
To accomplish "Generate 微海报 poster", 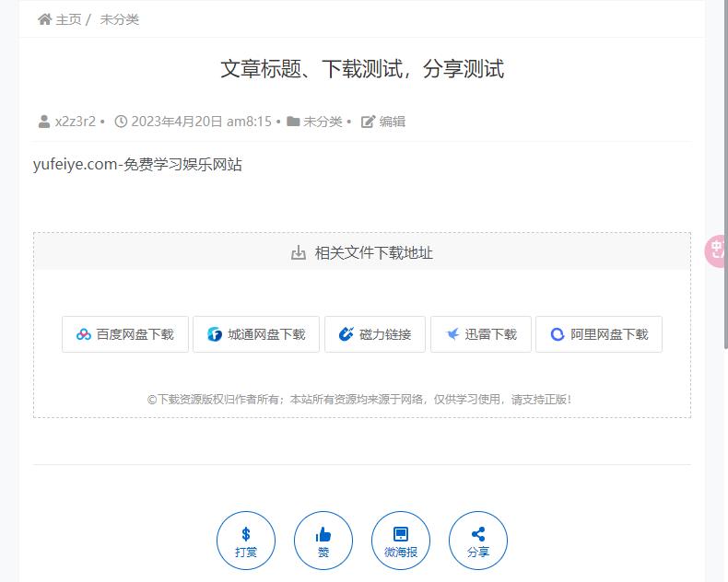I will point(401,541).
